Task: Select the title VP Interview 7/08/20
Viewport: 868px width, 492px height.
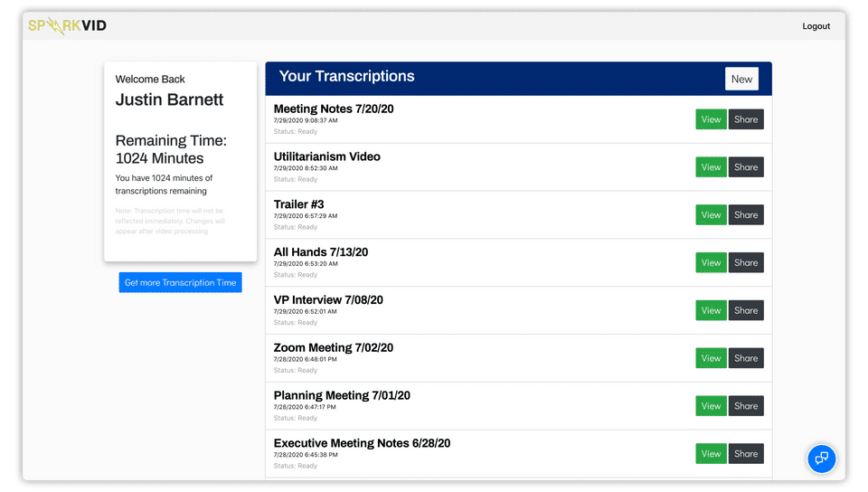Action: pyautogui.click(x=328, y=300)
